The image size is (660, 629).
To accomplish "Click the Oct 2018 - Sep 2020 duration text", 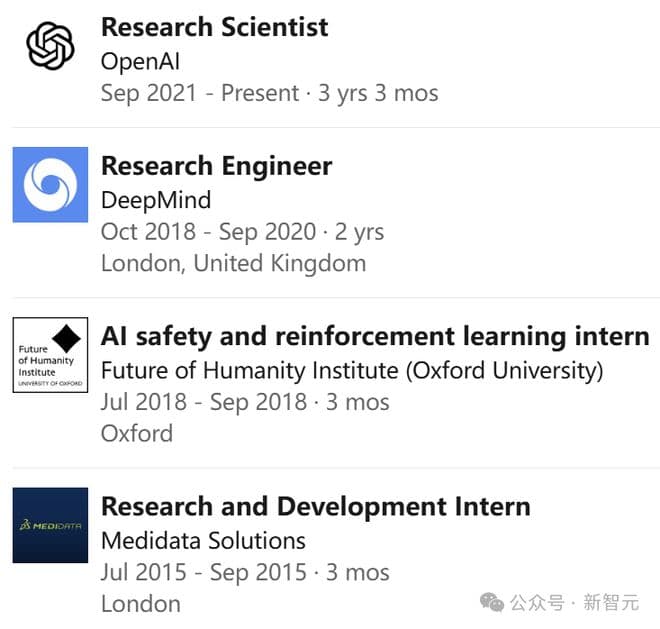I will tap(242, 232).
